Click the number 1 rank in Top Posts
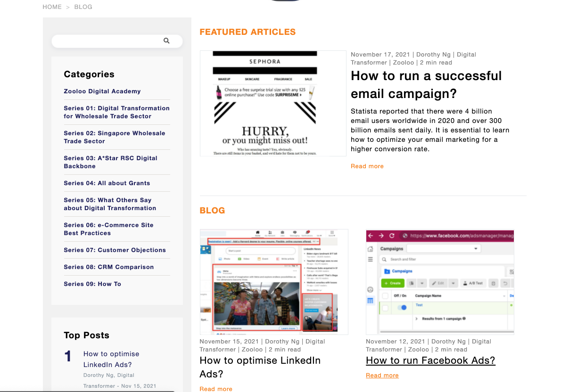Screen dimensions: 569x392 pyautogui.click(x=68, y=357)
